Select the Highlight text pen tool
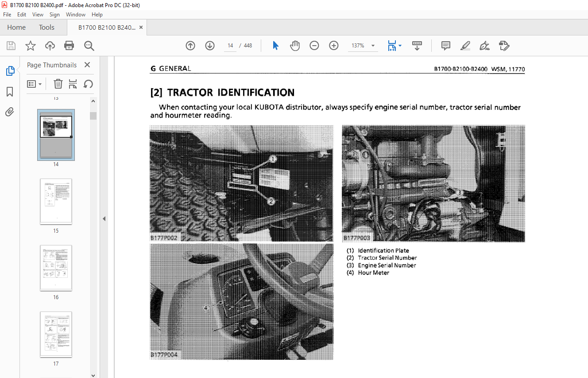 tap(465, 46)
